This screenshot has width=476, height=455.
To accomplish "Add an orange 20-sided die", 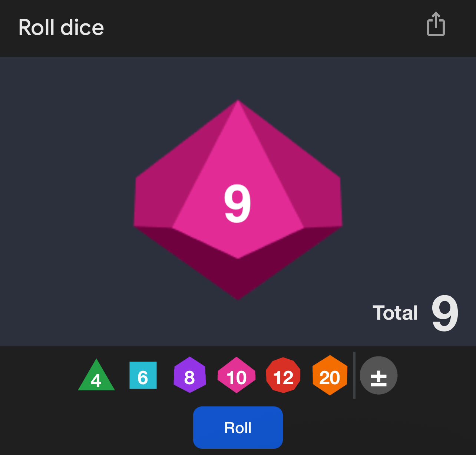I will coord(330,375).
